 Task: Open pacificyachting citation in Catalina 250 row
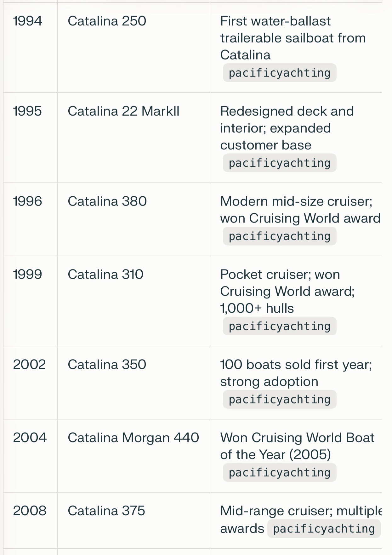pos(279,73)
